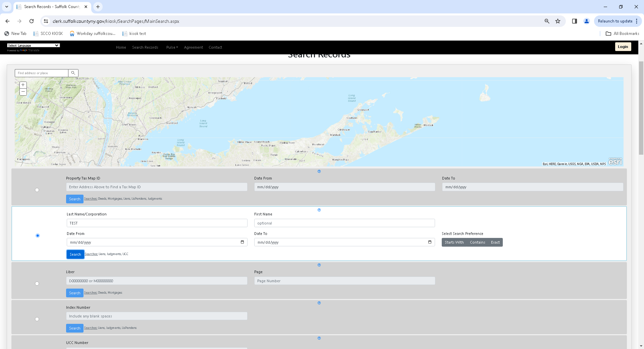Click help icon above Last Name section
Screen dimensions: 644x349
coord(319,210)
